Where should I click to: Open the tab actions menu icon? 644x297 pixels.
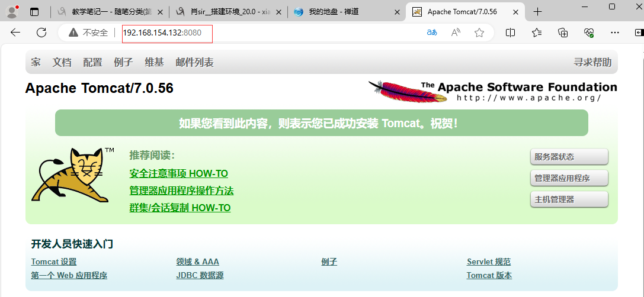(x=34, y=12)
